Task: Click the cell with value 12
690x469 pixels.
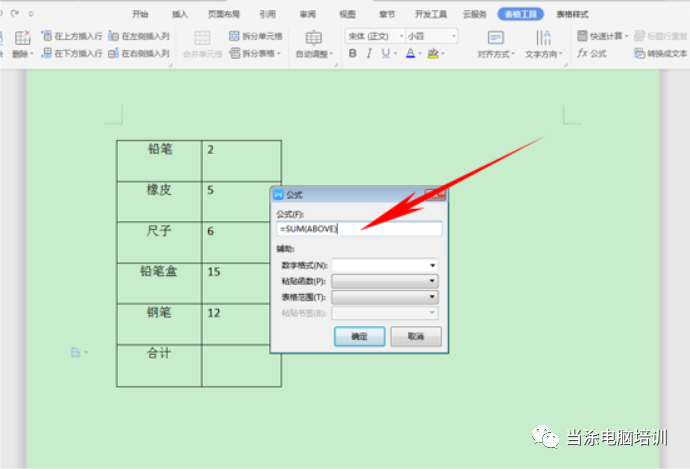Action: (236, 324)
